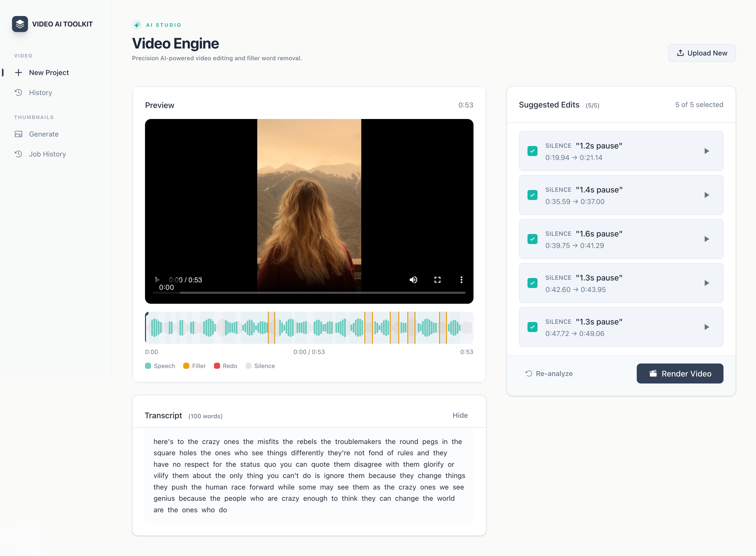Deselect the 1.4s pause checkbox
Screen dimensions: 756x556
point(532,195)
